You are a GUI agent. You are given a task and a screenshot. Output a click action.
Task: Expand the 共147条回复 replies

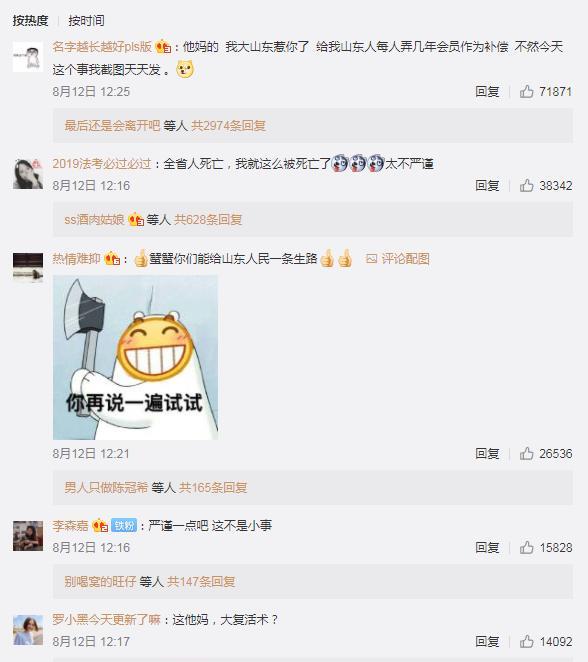tap(201, 582)
